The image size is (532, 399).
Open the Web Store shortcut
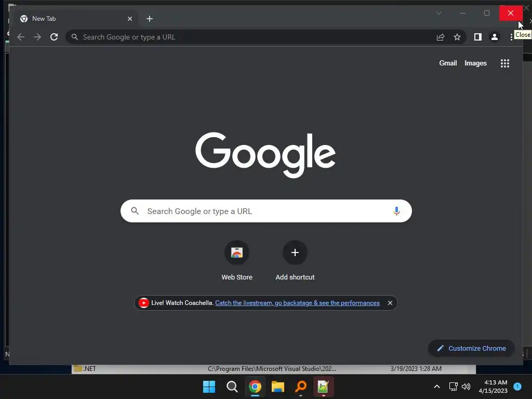click(x=237, y=261)
